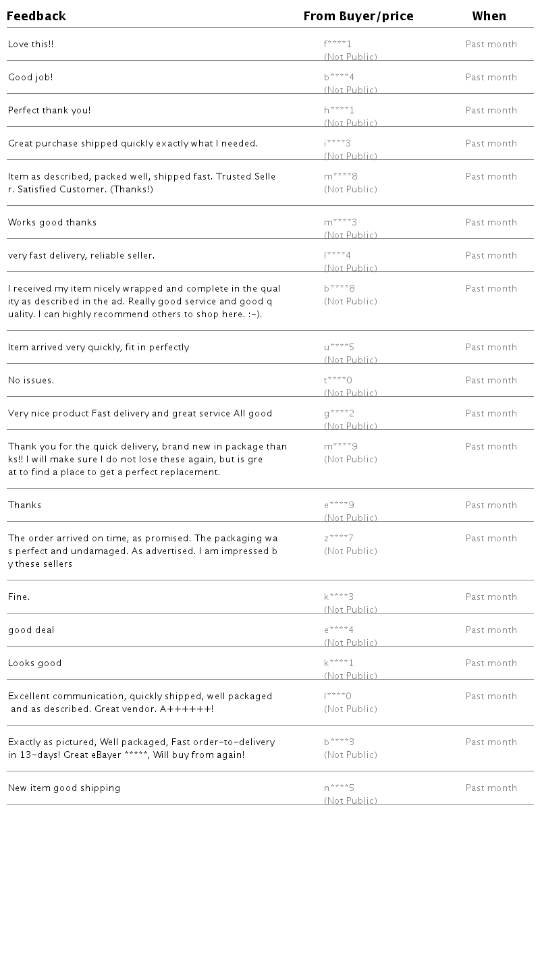This screenshot has width=540, height=980.
Task: Click the From Buyer/price column header
Action: 358,16
